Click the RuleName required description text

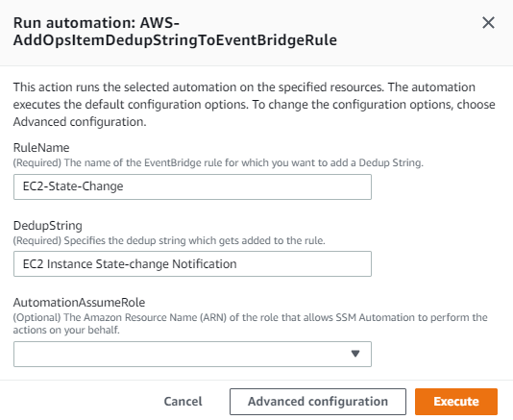(x=218, y=162)
